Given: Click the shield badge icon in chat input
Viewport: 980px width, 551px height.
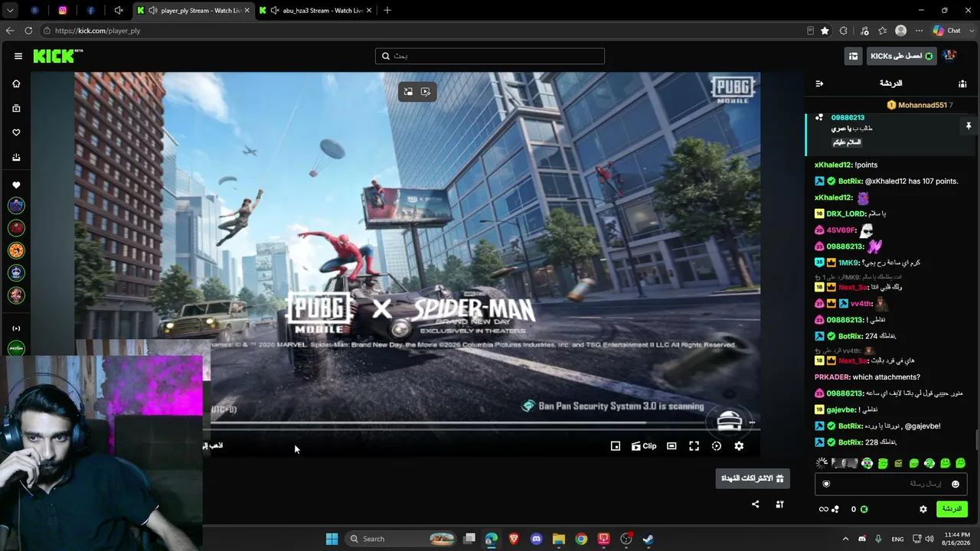Looking at the screenshot, I should [x=826, y=484].
